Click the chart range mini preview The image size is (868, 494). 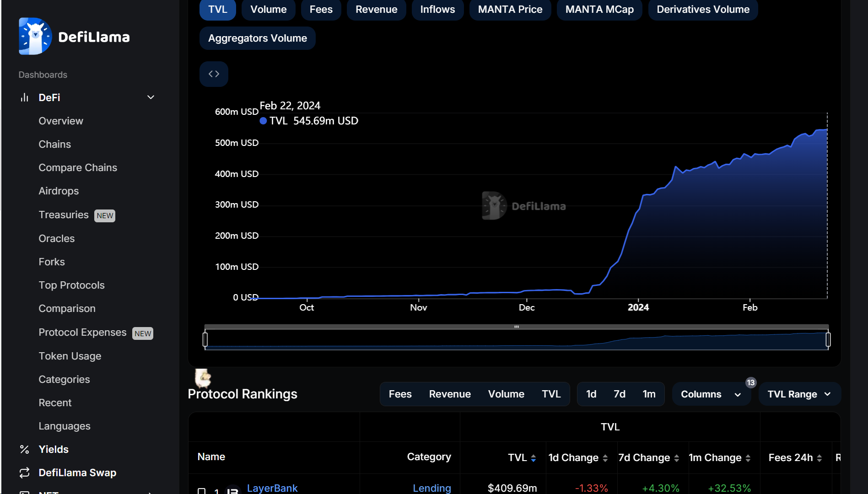pos(517,340)
